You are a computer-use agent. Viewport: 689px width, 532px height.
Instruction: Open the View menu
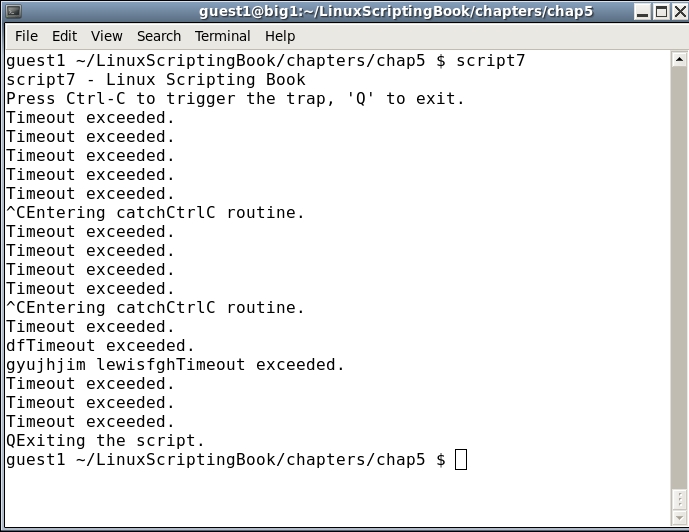106,36
